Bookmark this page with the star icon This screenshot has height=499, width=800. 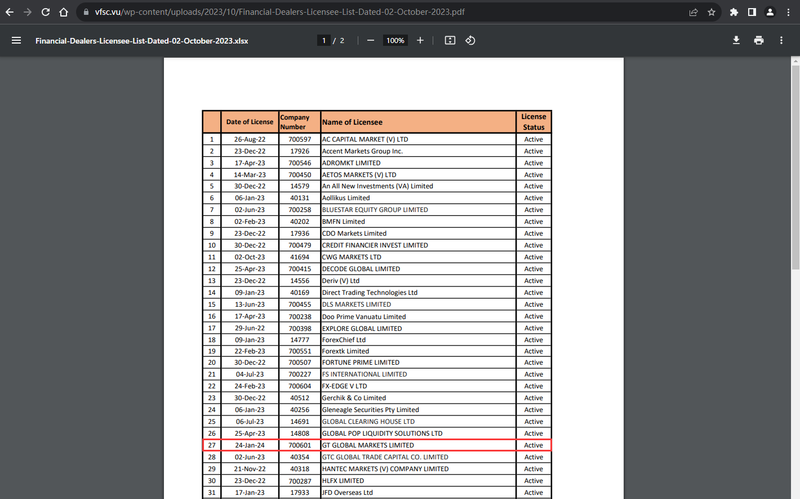pos(711,12)
